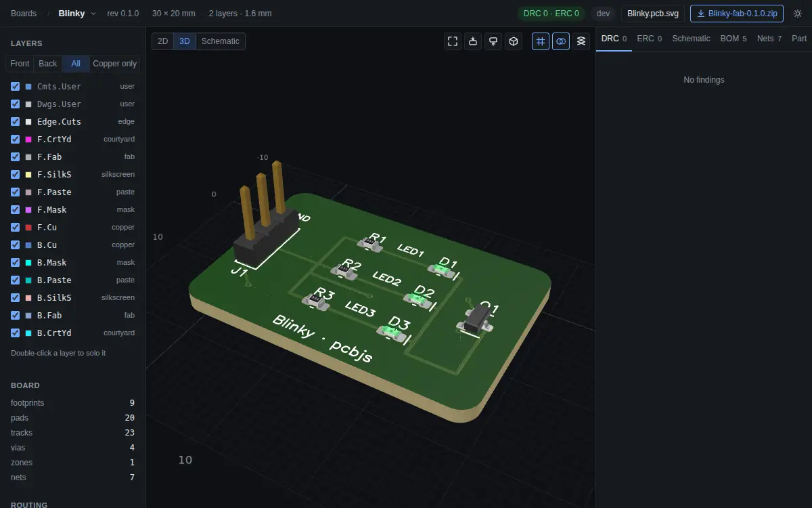Image resolution: width=812 pixels, height=508 pixels.
Task: Toggle the overlapping circles icon
Action: 561,41
